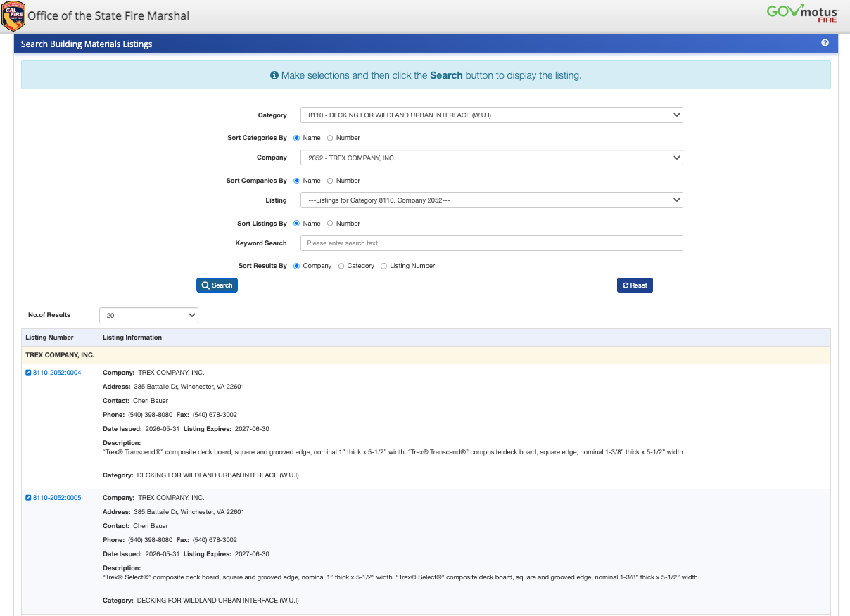This screenshot has height=616, width=850.
Task: Open listing 8110-2052:0004 link
Action: point(57,373)
